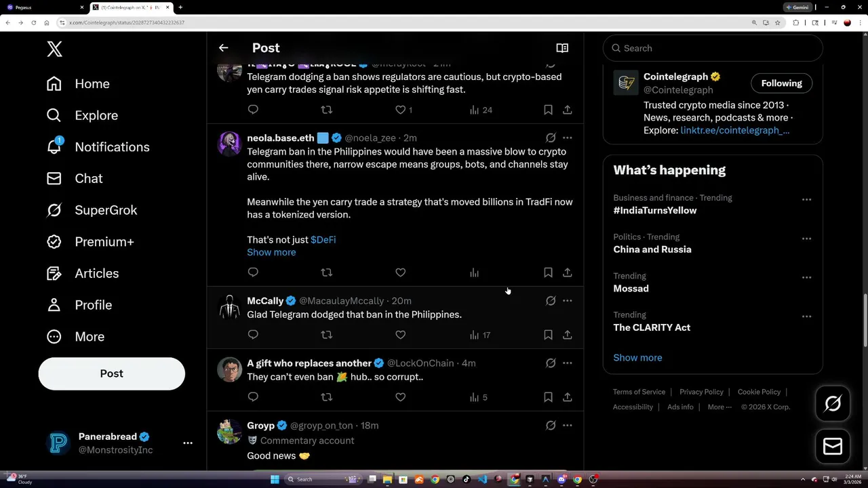Image resolution: width=868 pixels, height=488 pixels.
Task: Share the LockOnChain comment
Action: pos(567,397)
